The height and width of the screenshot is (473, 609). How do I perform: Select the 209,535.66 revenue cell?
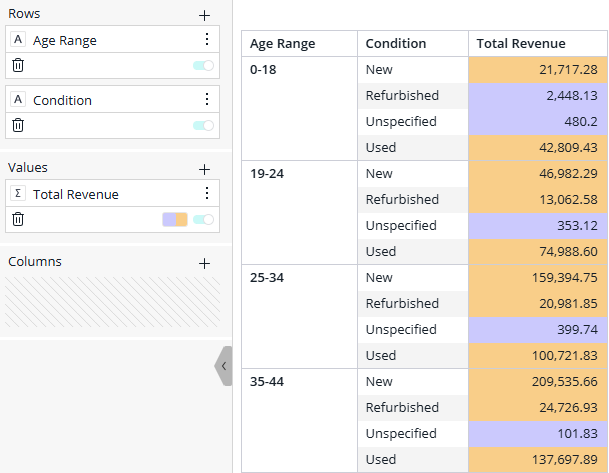click(x=538, y=381)
